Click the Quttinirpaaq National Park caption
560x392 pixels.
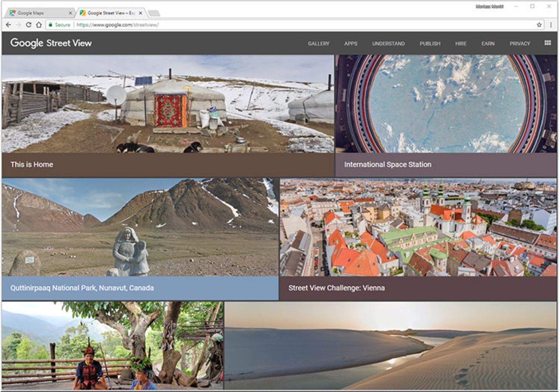[x=82, y=288]
